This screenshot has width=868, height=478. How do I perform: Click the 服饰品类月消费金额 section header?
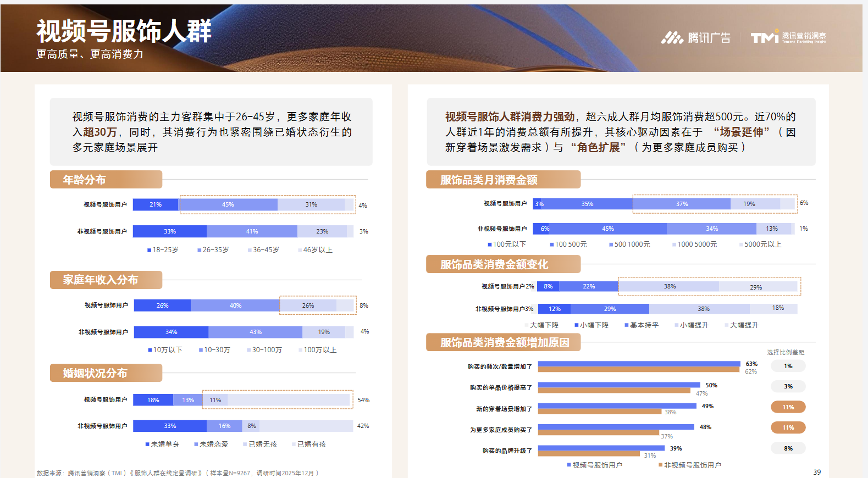(x=503, y=180)
